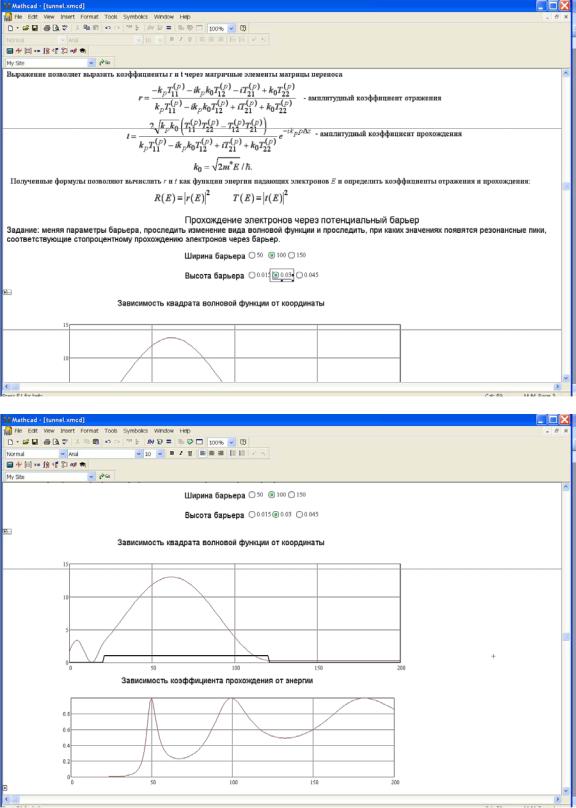This screenshot has width=576, height=808.
Task: Click Open file icon in lower window
Action: (x=25, y=442)
